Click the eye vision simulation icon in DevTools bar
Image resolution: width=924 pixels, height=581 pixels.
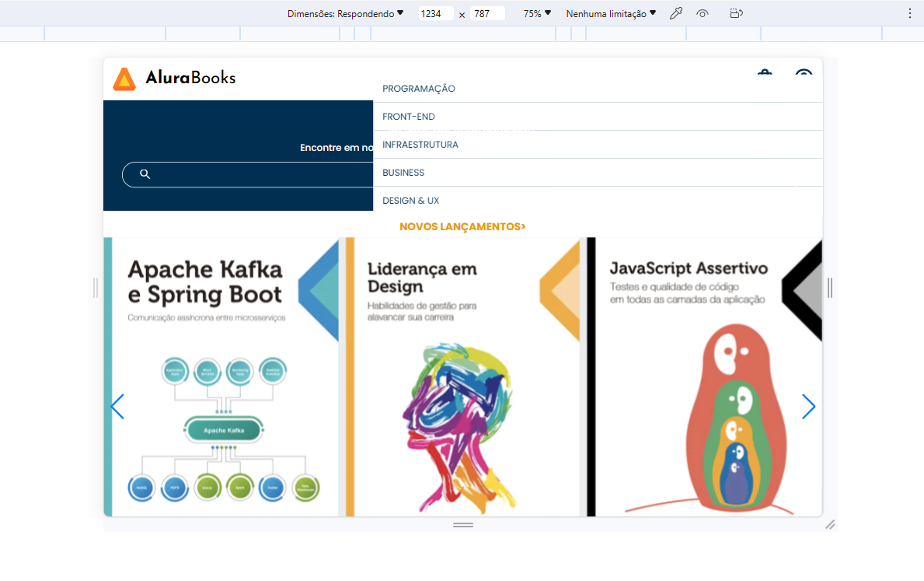tap(703, 13)
